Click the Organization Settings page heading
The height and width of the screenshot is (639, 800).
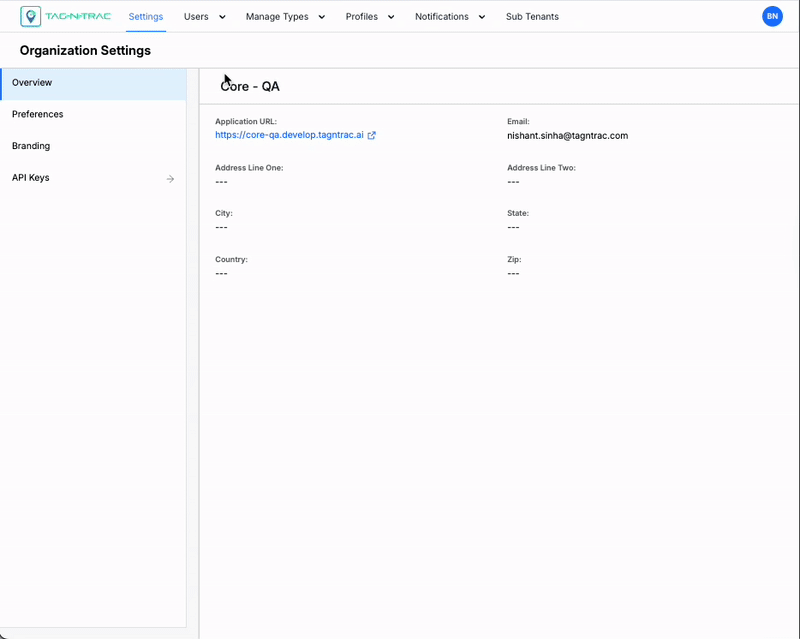tap(85, 51)
